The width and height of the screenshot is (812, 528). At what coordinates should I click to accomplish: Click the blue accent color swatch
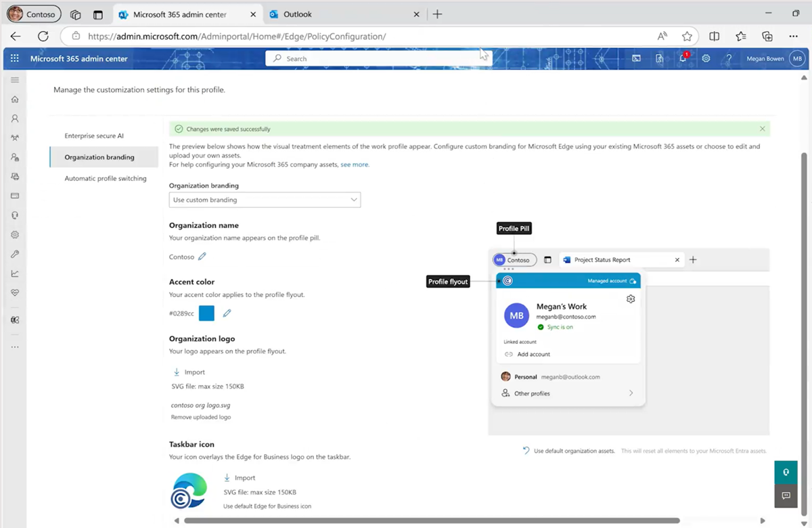tap(206, 313)
